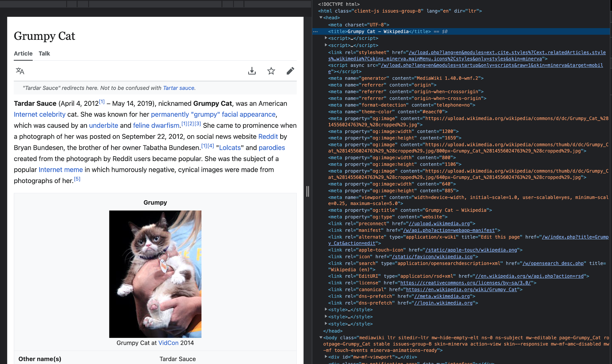This screenshot has width=612, height=364.
Task: Open the Tartar sauce link
Action: coord(178,88)
